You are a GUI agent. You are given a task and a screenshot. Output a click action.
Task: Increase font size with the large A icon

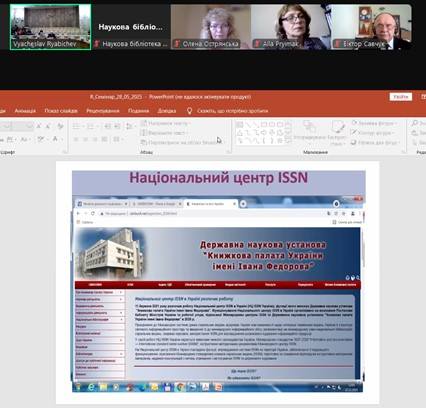point(39,126)
